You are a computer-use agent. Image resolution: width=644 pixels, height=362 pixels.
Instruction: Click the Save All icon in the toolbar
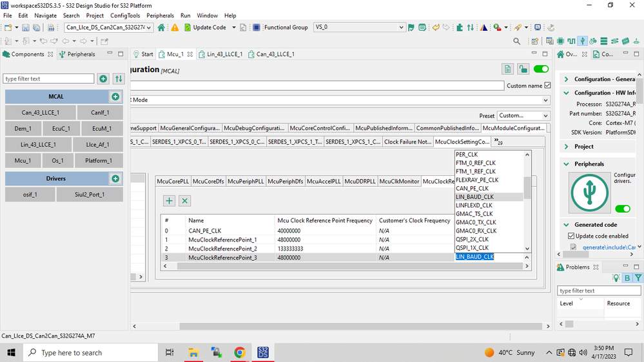[37, 28]
